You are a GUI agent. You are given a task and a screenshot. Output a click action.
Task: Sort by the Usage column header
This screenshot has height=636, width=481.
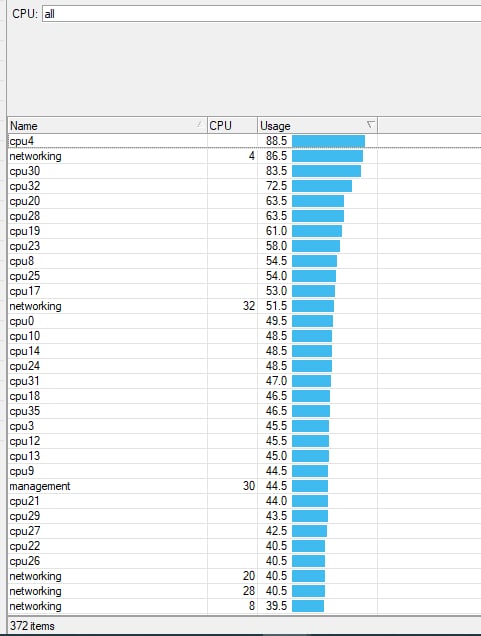point(317,125)
